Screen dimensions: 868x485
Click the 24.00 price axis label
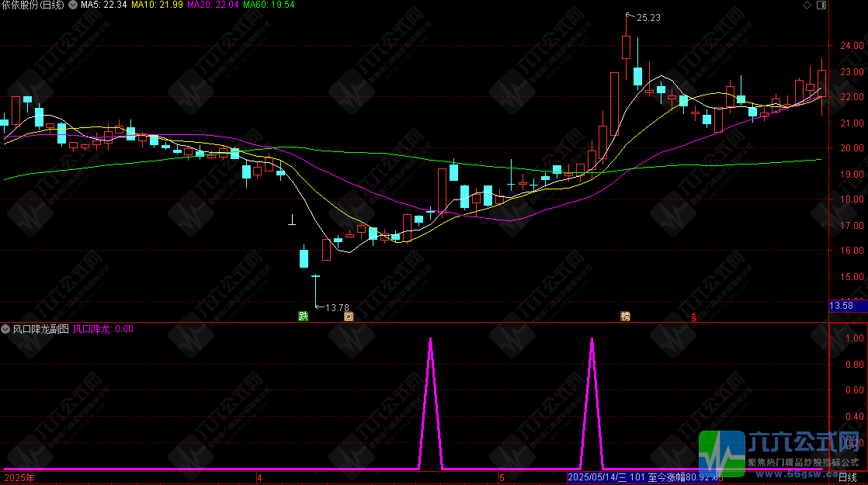pyautogui.click(x=852, y=46)
